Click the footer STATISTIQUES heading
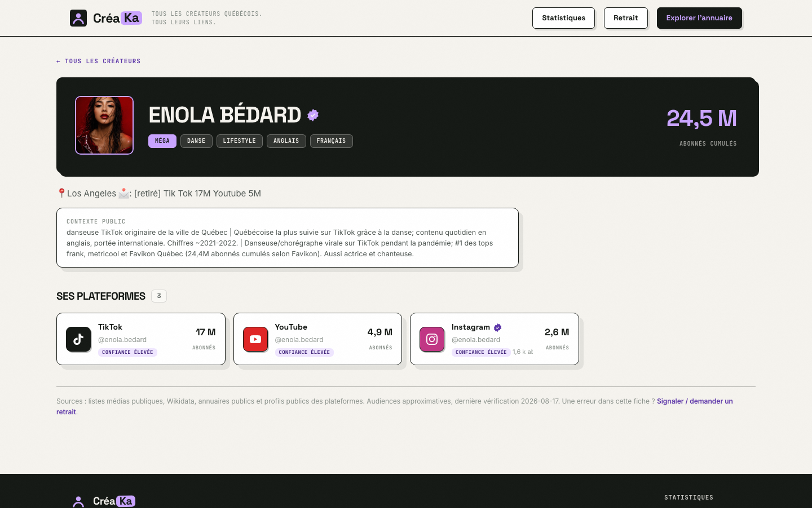The width and height of the screenshot is (812, 508). click(x=689, y=497)
